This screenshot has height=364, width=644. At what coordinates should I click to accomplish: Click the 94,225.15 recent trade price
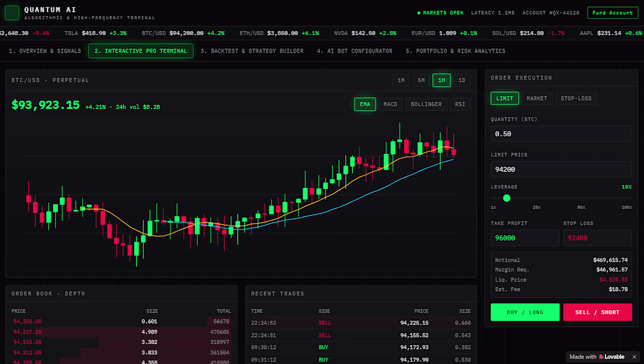(x=415, y=323)
